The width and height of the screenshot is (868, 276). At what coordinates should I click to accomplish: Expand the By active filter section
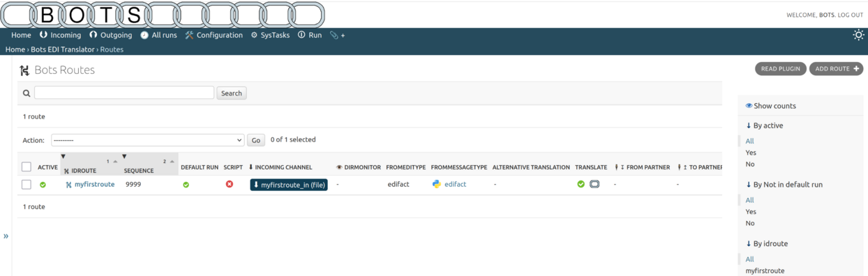pyautogui.click(x=765, y=125)
